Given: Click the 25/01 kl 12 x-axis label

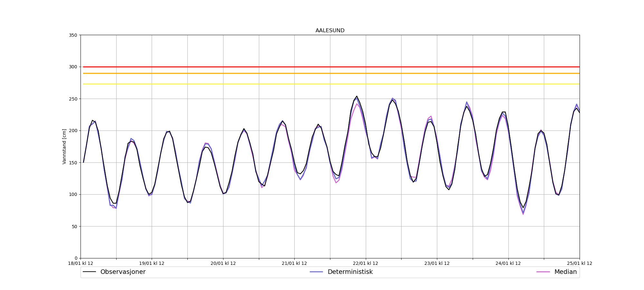Looking at the screenshot, I should click(579, 264).
